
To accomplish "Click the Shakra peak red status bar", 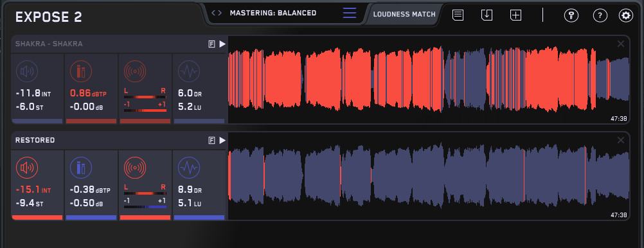I will (x=91, y=121).
